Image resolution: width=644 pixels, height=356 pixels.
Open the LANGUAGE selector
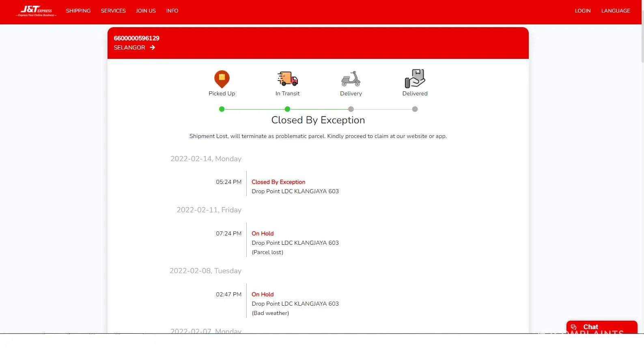click(615, 11)
